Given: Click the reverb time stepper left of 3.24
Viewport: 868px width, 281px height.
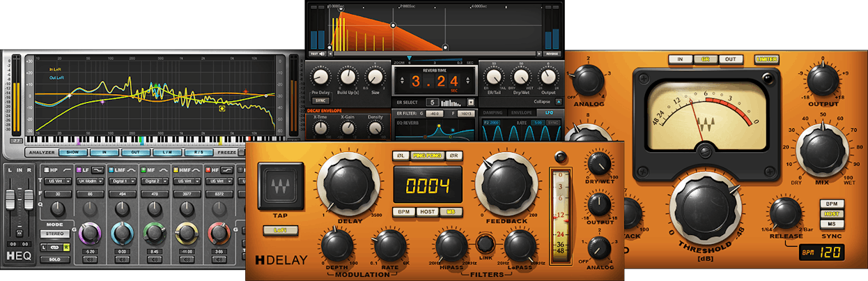Looking at the screenshot, I should coord(402,80).
